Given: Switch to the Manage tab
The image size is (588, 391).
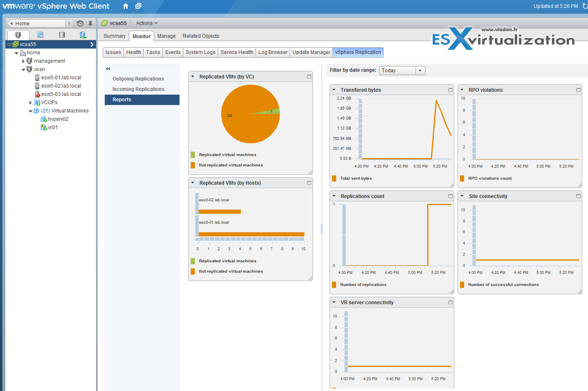Looking at the screenshot, I should pyautogui.click(x=167, y=36).
